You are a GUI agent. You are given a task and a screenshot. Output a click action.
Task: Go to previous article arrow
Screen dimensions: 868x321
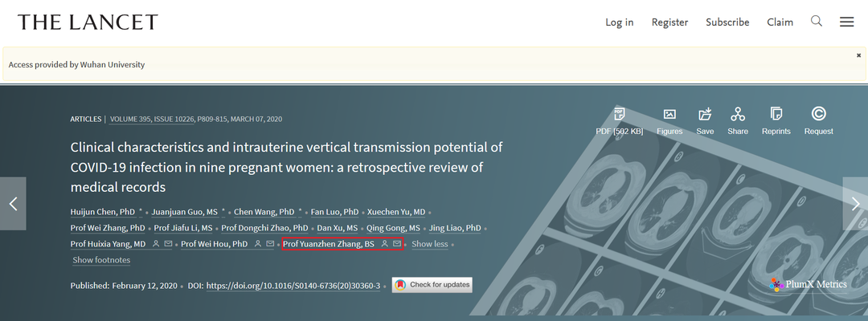pyautogui.click(x=13, y=203)
